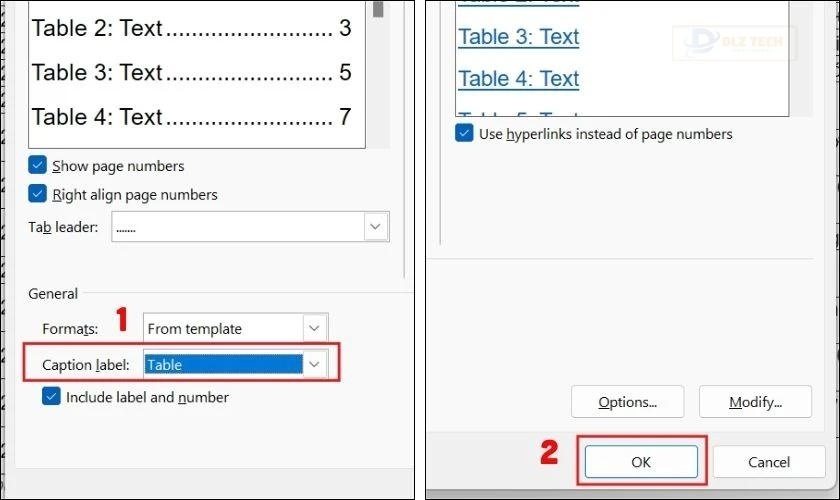Screen dimensions: 840x500
Task: Select Table 2: Text entry in preview
Action: click(x=191, y=28)
